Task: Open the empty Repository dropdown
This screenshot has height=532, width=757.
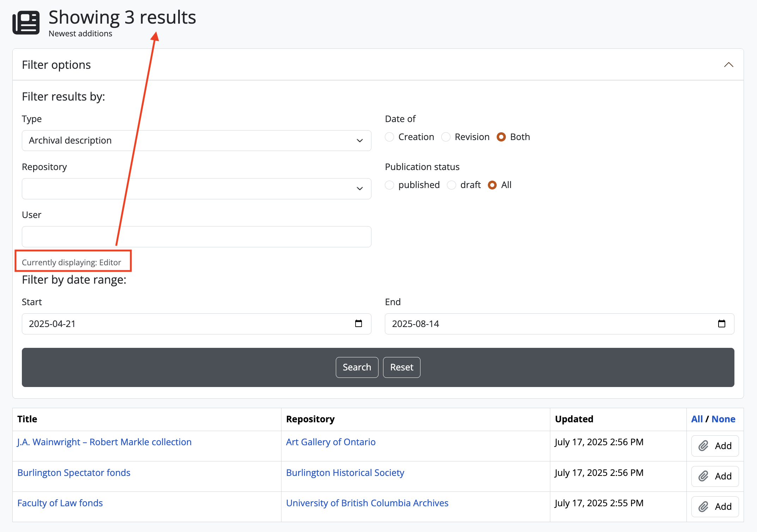Action: (196, 188)
